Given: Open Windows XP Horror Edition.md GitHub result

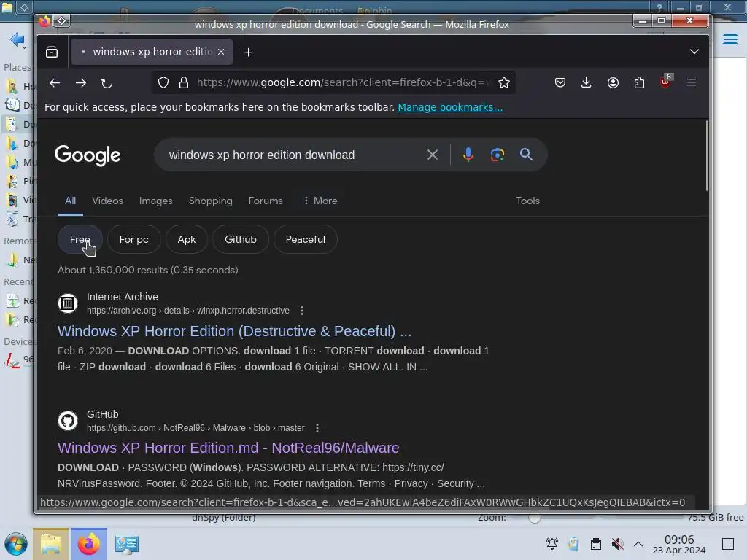Looking at the screenshot, I should [x=228, y=448].
